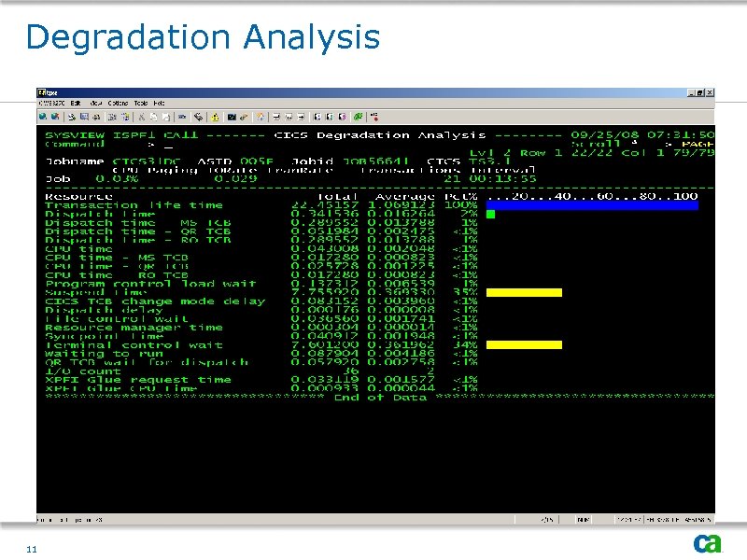Click the application icon in the title bar
The image size is (747, 560).
pos(41,92)
